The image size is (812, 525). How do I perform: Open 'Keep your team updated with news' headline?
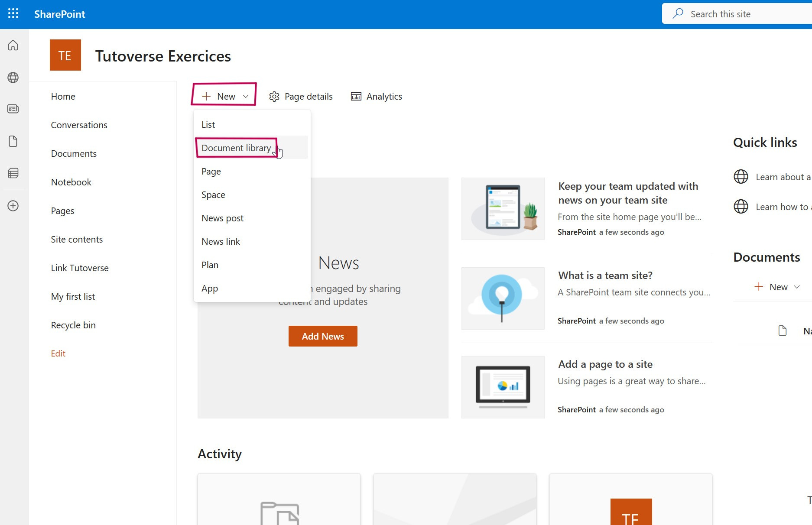pos(628,193)
